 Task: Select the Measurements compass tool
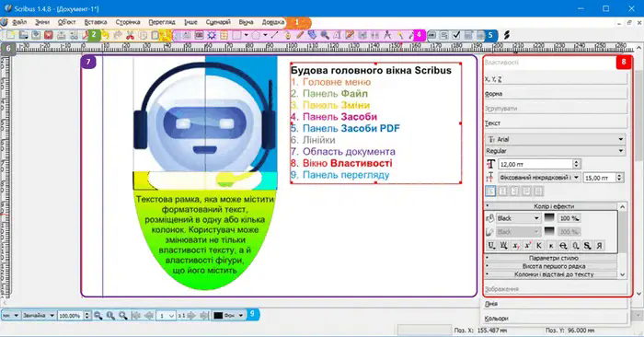tap(387, 35)
